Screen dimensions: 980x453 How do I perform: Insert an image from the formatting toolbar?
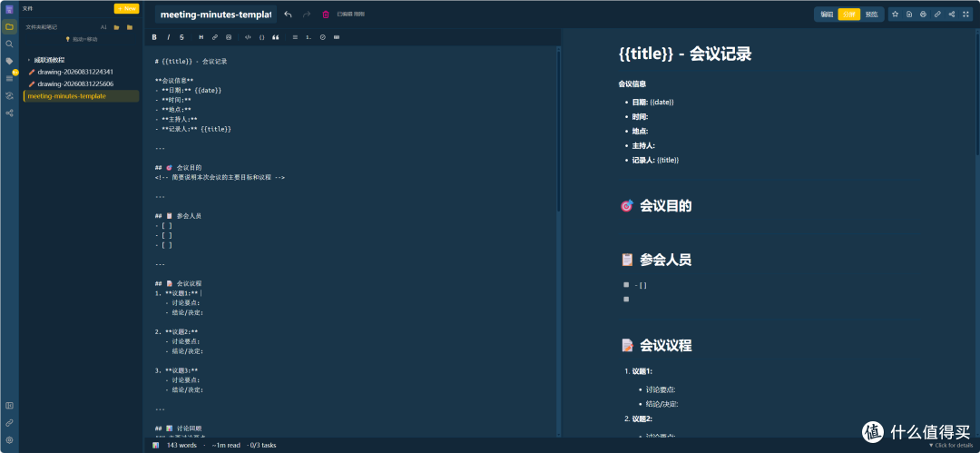pos(228,37)
